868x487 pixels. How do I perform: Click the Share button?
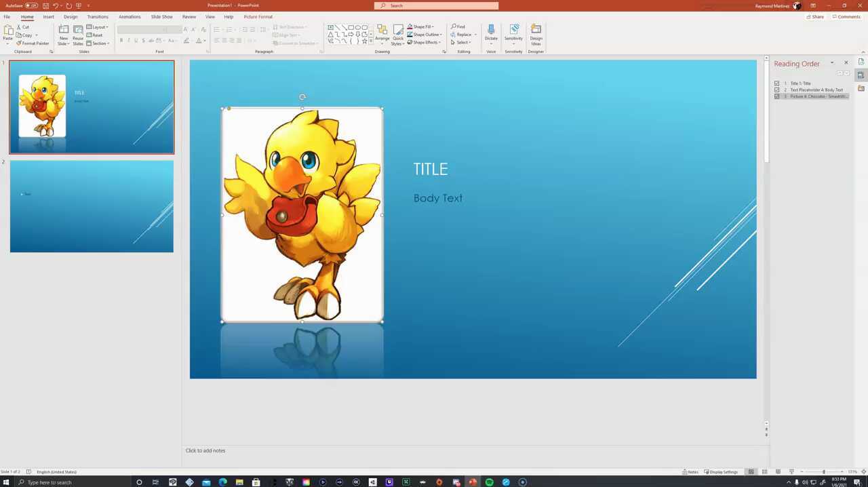tap(816, 17)
